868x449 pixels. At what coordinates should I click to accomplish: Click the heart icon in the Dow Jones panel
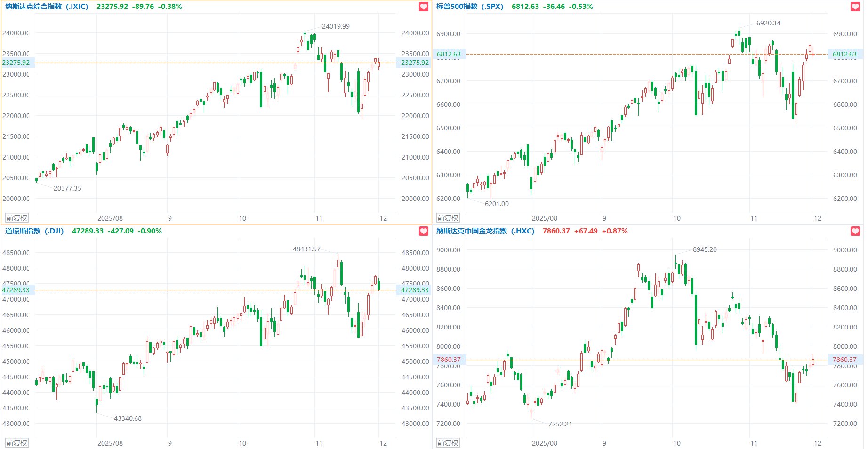[x=424, y=231]
